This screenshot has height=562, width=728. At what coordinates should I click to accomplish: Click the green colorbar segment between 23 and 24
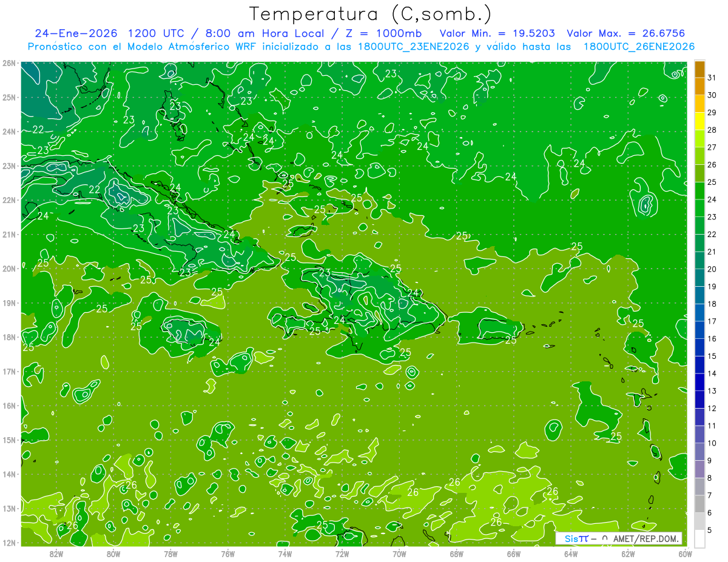[699, 209]
